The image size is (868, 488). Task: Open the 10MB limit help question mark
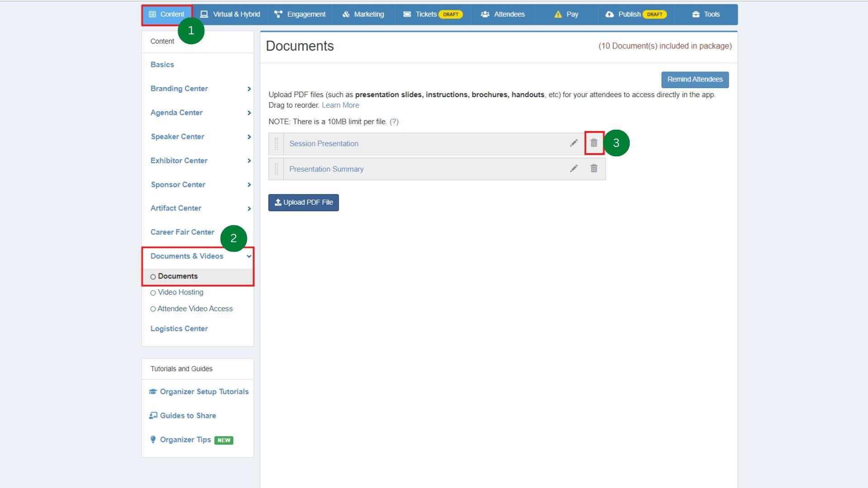coord(394,122)
